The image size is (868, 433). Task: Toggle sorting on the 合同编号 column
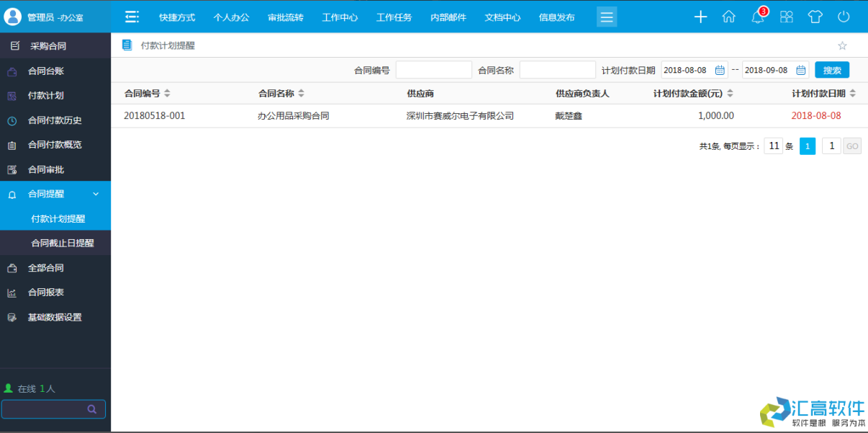tap(167, 93)
